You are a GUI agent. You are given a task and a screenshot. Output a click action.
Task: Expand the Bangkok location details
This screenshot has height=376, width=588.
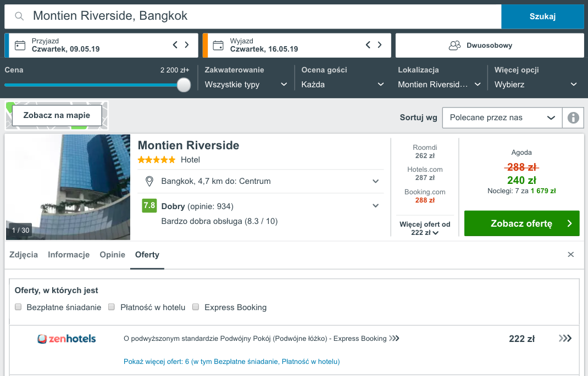[x=375, y=181]
